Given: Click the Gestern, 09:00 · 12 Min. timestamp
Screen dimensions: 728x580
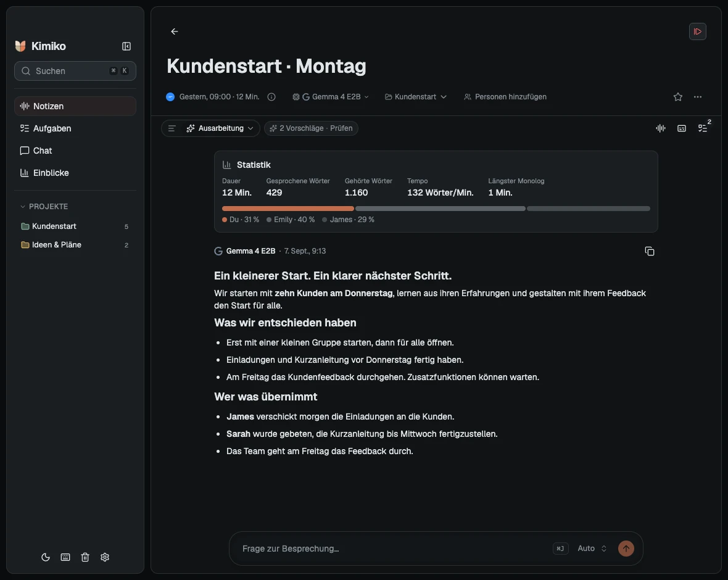Looking at the screenshot, I should coord(219,97).
